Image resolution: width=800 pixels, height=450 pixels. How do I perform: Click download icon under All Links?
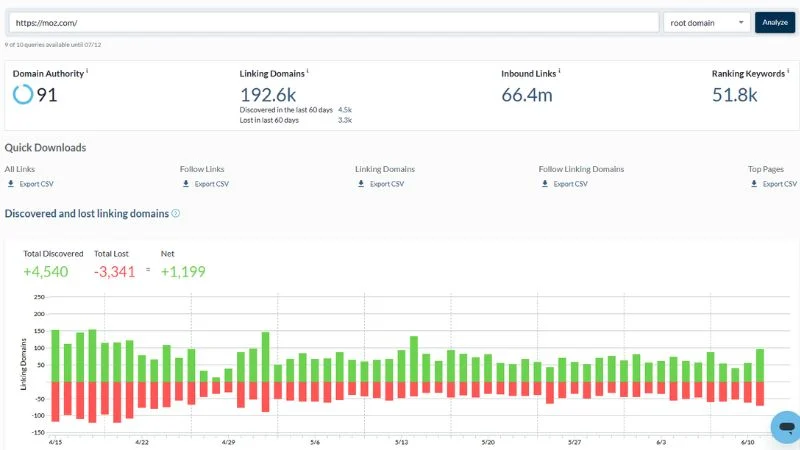[11, 184]
